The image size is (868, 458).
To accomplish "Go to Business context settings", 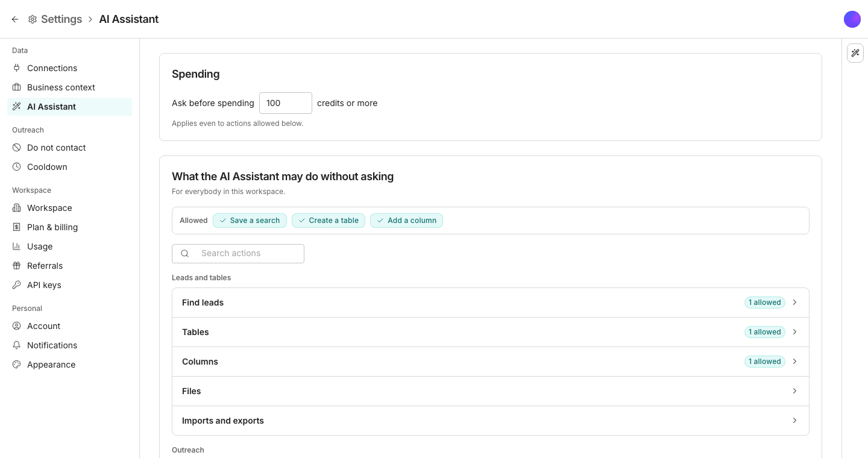I will 69,87.
